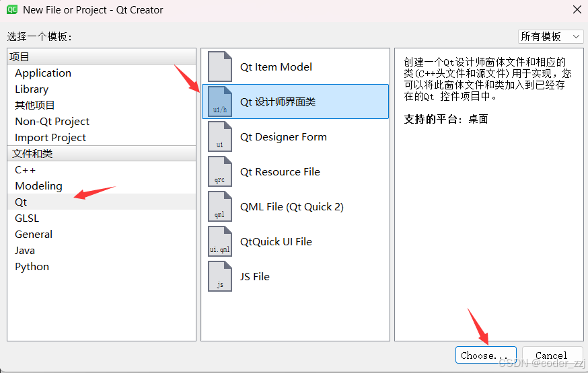Select the Python category
The image size is (588, 373).
tap(102, 266)
